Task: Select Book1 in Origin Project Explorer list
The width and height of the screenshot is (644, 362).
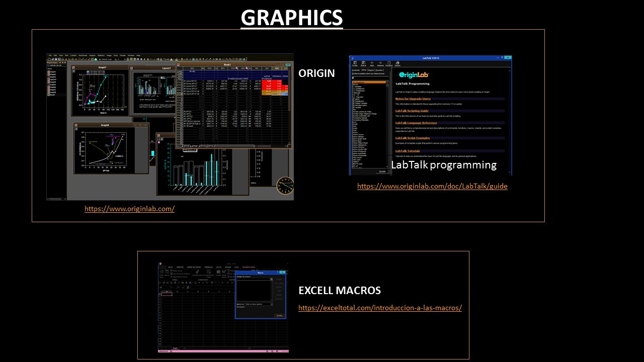Action: tap(53, 94)
